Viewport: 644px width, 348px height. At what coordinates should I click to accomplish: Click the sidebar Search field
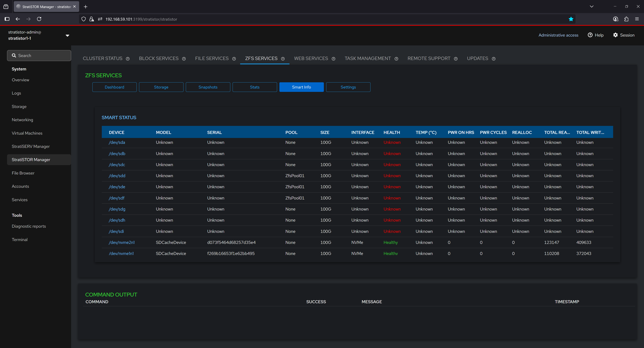coord(39,55)
